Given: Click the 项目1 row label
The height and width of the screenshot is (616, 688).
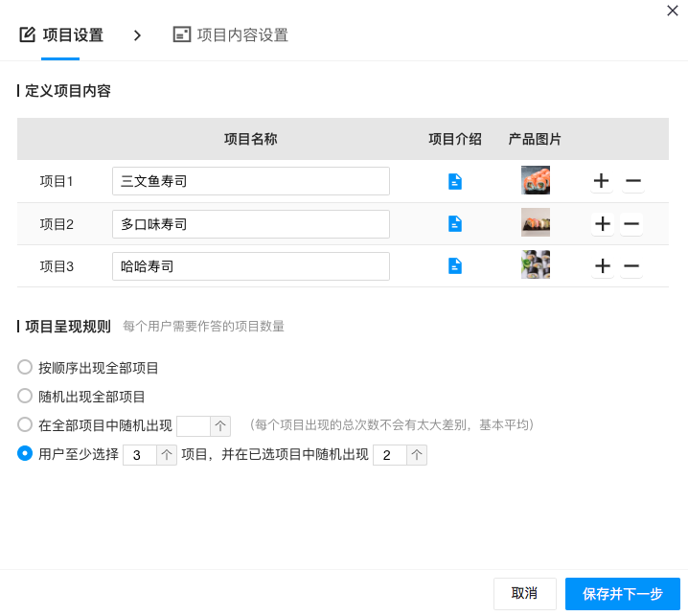Looking at the screenshot, I should click(x=57, y=181).
